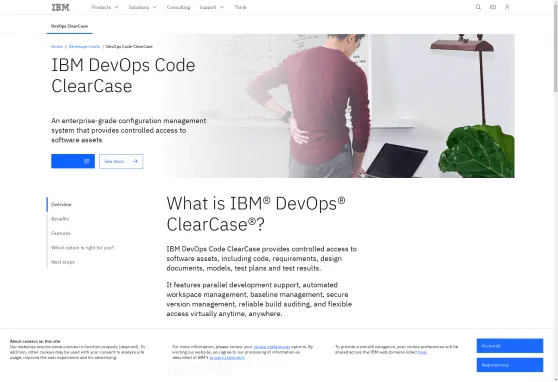Open the cookie preferences link
Image resolution: width=558 pixels, height=382 pixels.
[x=272, y=347]
